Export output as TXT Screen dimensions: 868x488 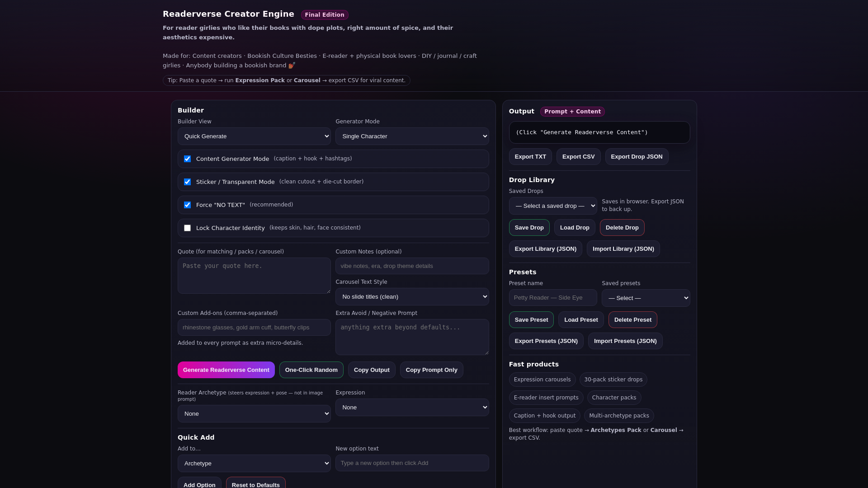(530, 157)
